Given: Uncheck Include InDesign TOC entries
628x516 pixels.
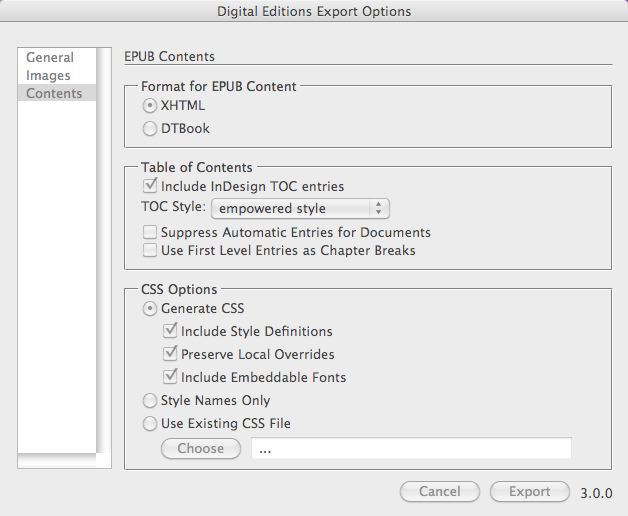Looking at the screenshot, I should (x=151, y=186).
